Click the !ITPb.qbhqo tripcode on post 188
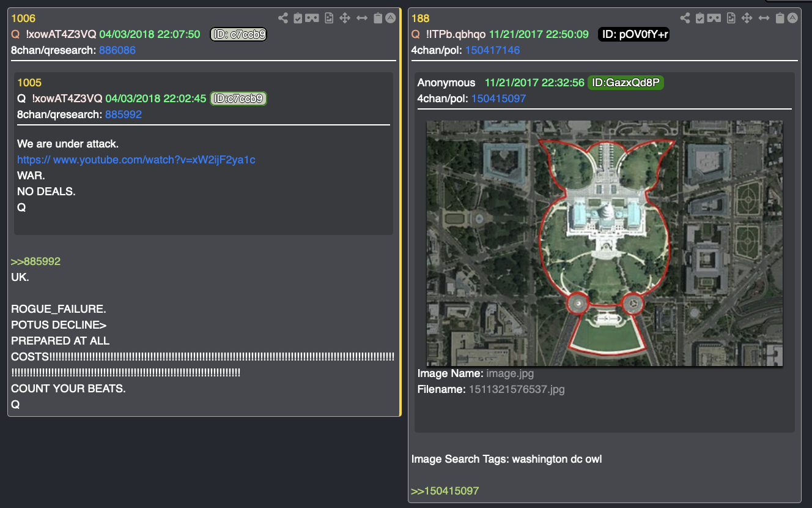Viewport: 812px width, 508px height. 456,34
